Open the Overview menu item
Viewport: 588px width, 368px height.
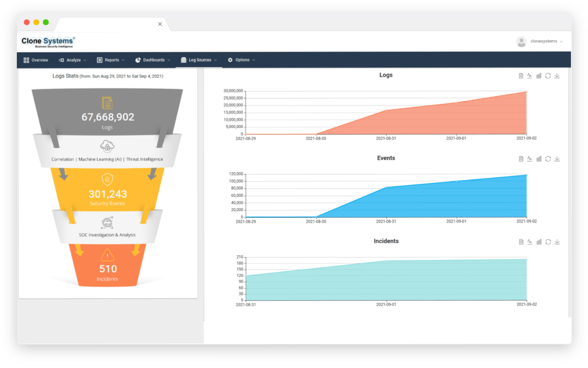point(36,60)
